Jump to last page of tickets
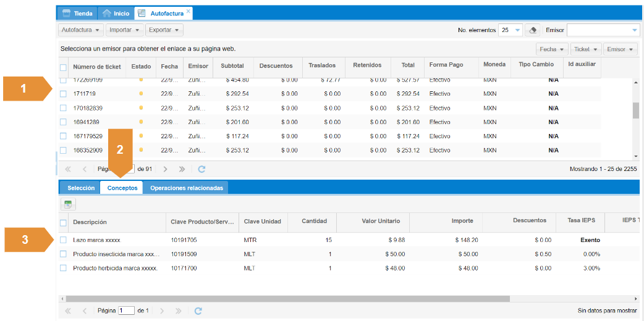This screenshot has width=644, height=321. (x=182, y=169)
